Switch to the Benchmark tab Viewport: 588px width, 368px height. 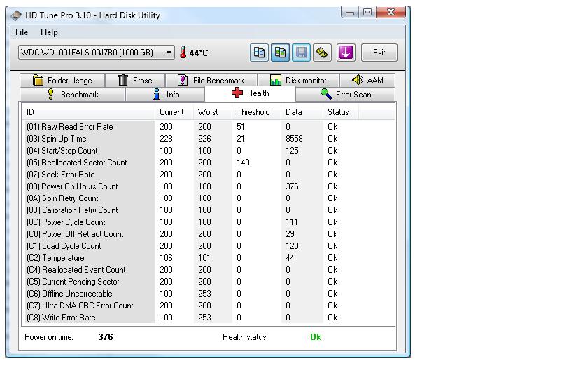tap(73, 95)
